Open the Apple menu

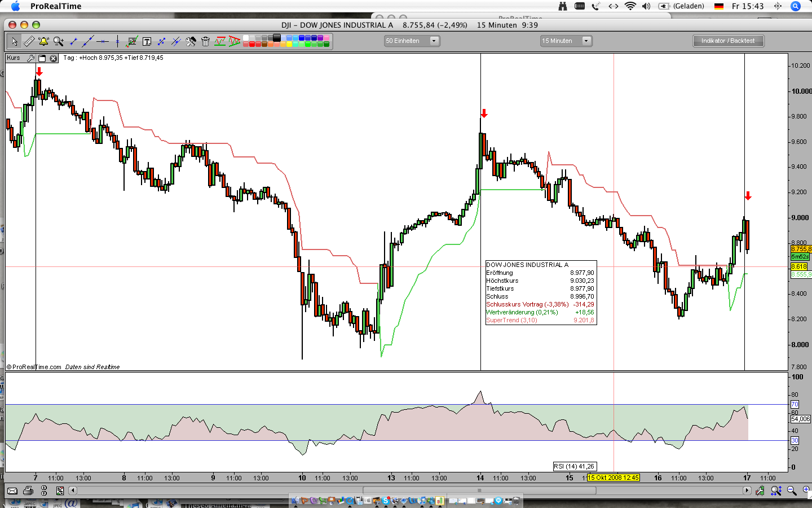pos(15,6)
